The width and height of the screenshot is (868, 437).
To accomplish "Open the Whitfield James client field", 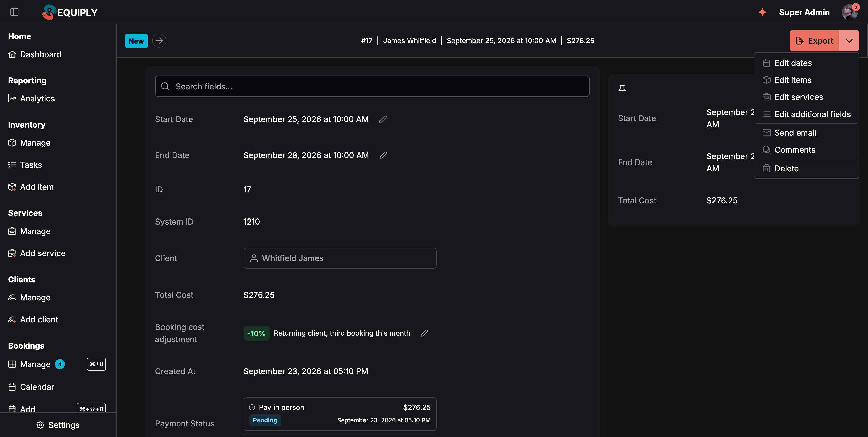I will [340, 258].
